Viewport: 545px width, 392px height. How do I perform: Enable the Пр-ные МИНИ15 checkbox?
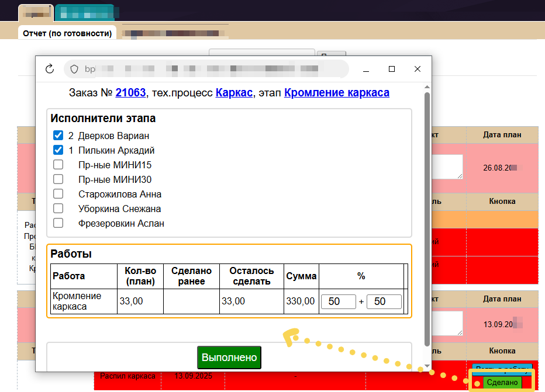point(58,165)
